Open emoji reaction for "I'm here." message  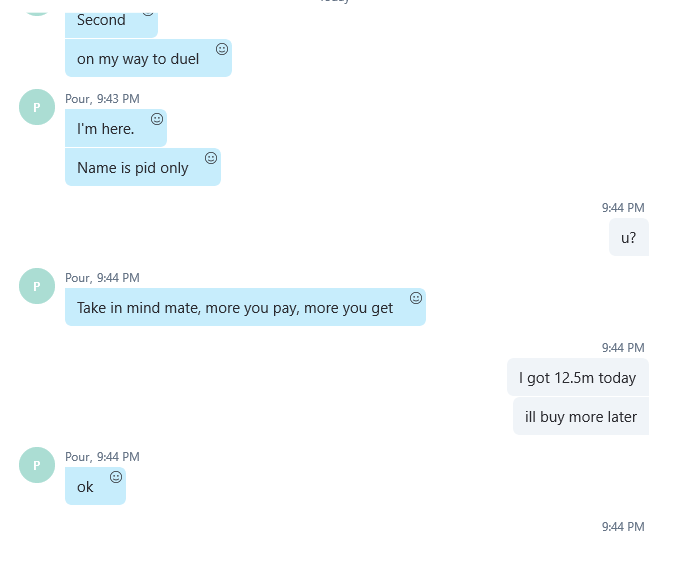coord(157,119)
